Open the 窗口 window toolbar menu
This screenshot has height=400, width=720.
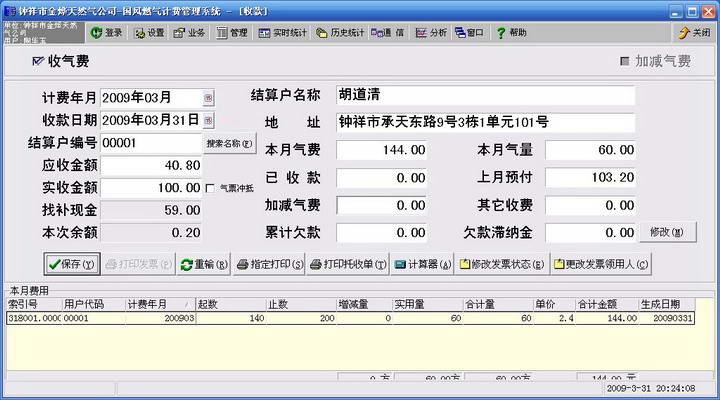[469, 33]
